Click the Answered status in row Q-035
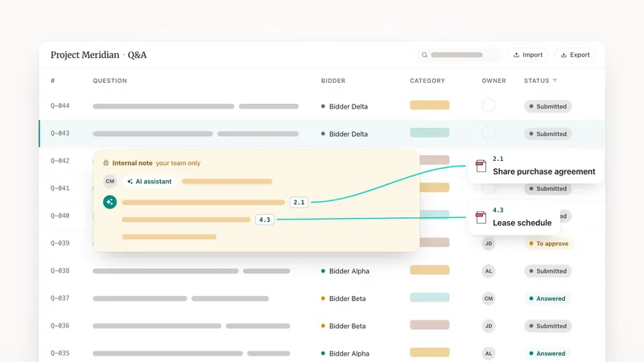Viewport: 644px width, 362px height. coord(547,353)
